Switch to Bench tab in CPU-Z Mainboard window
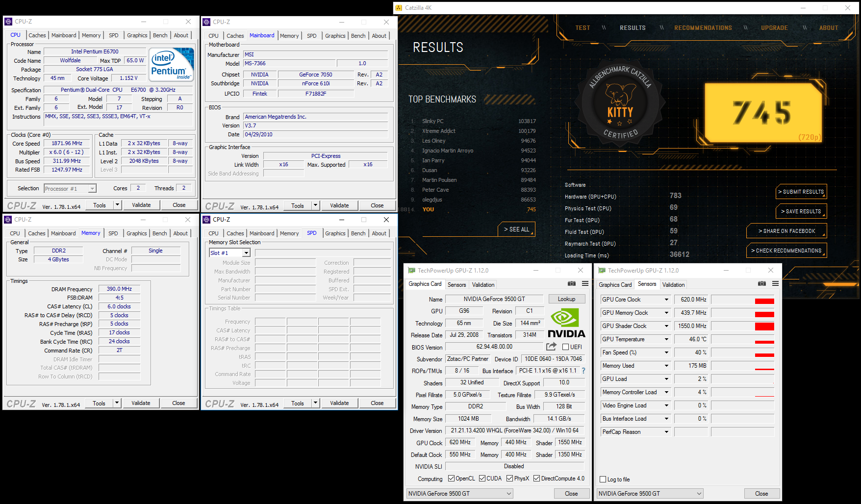The width and height of the screenshot is (861, 504). point(358,36)
